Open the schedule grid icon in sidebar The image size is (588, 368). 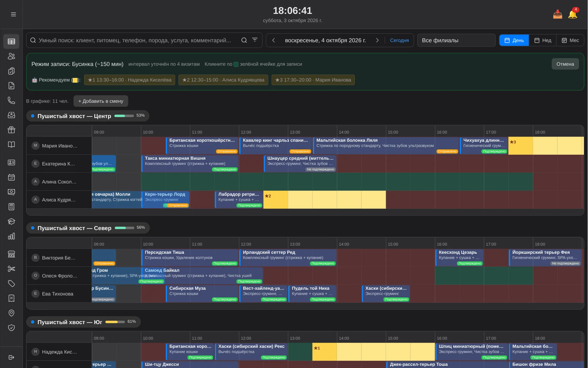point(11,42)
